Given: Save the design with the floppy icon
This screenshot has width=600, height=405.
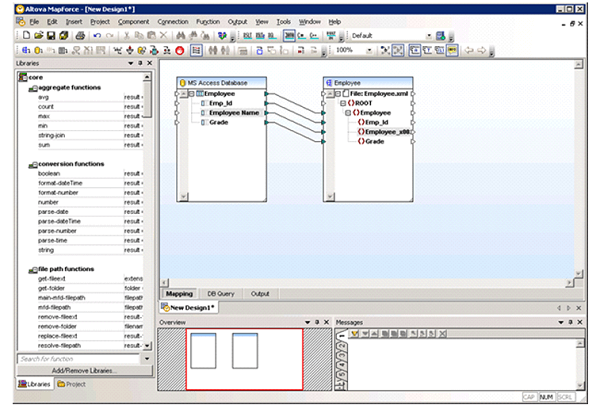Looking at the screenshot, I should point(51,36).
